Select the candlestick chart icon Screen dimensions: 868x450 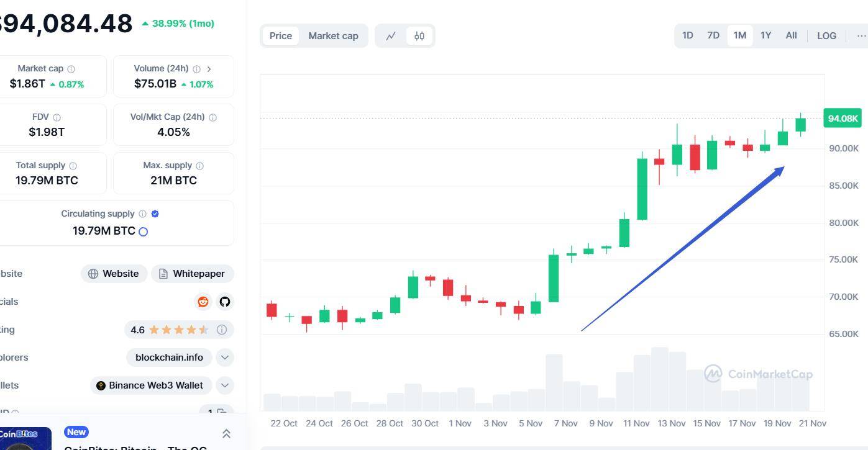[419, 35]
